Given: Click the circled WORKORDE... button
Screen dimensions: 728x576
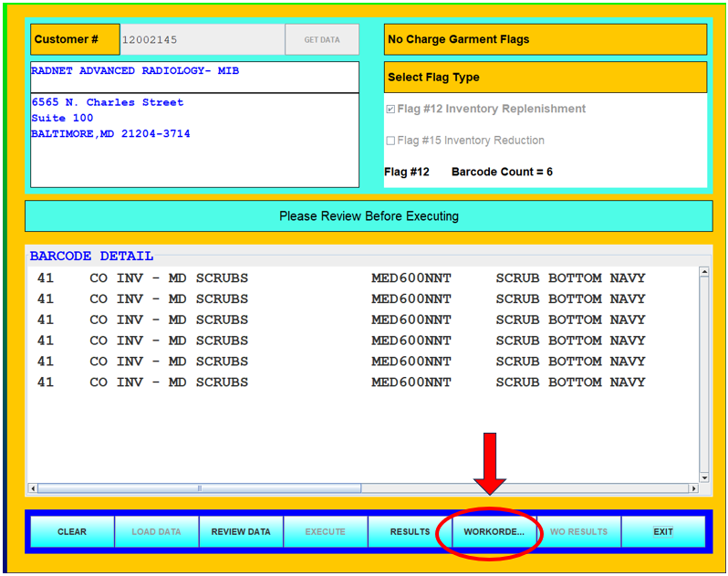Looking at the screenshot, I should tap(494, 532).
